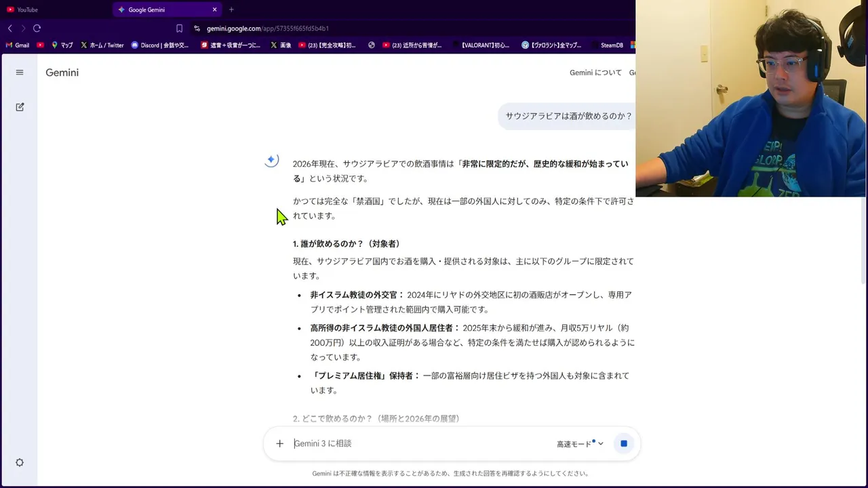Click bullet text 「プレミアム居住権」保持者
868x488 pixels.
366,375
